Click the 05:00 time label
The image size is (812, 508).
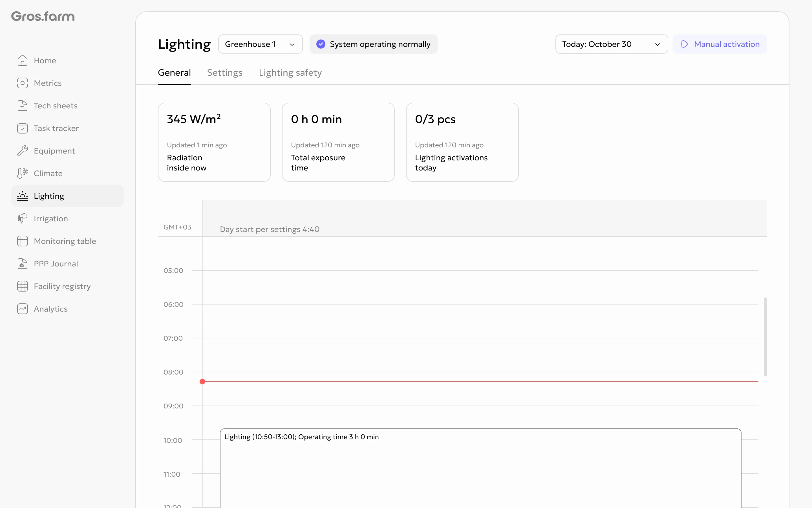point(173,270)
